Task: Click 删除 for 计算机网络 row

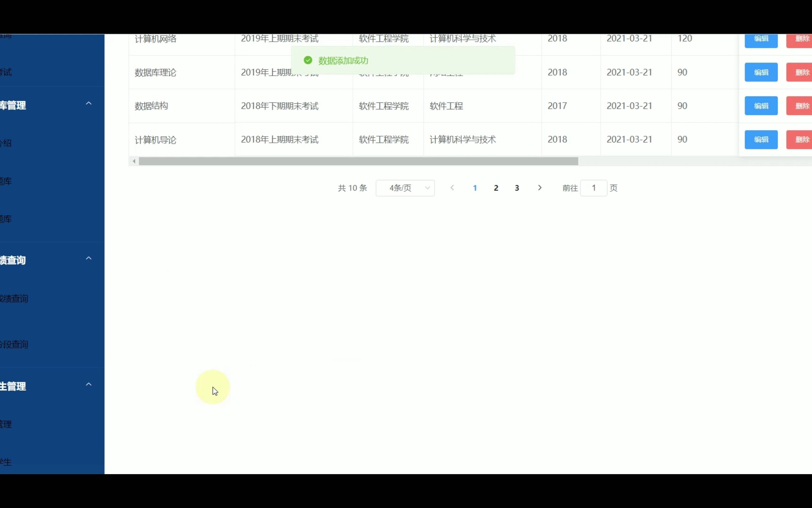Action: (799, 41)
